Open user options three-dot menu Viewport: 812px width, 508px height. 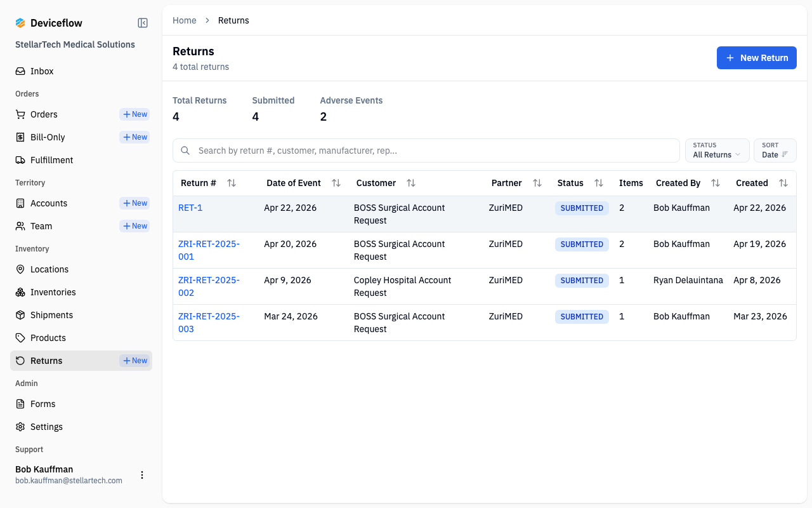click(142, 475)
